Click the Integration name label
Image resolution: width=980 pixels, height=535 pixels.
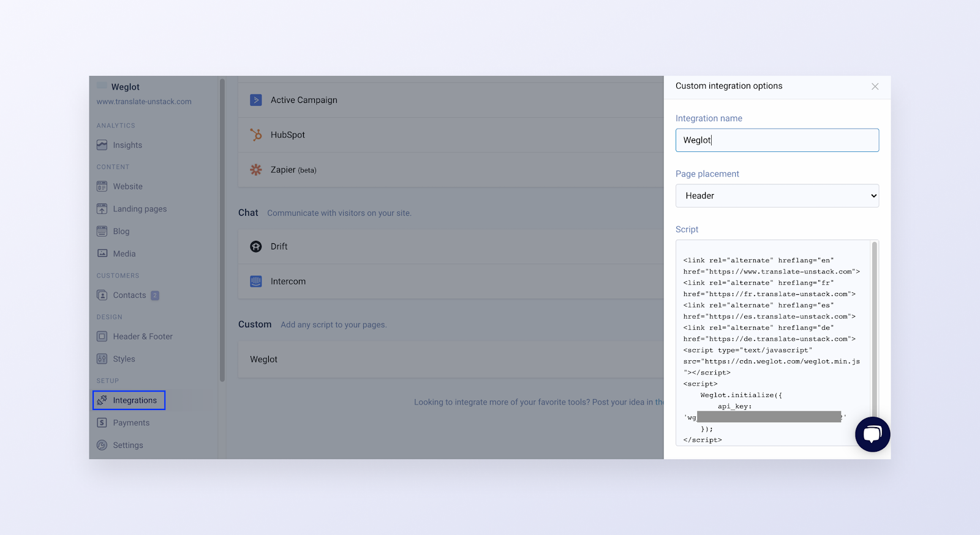pyautogui.click(x=709, y=118)
